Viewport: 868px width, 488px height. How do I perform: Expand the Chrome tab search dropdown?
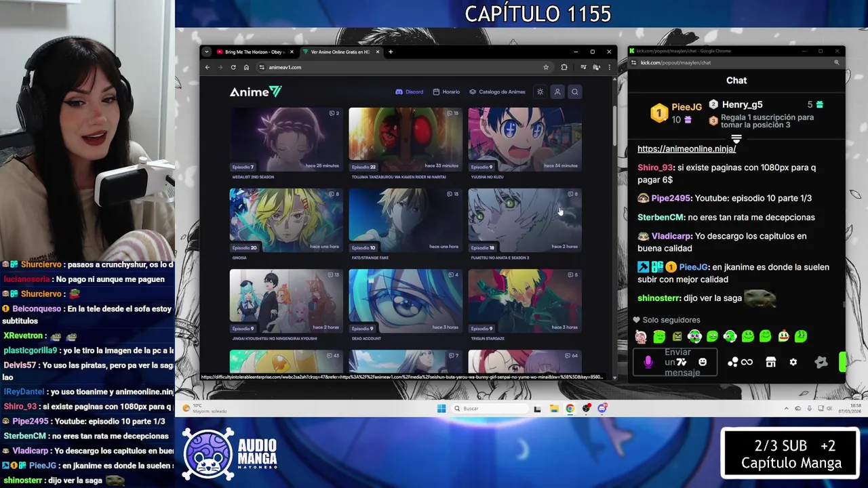(206, 52)
